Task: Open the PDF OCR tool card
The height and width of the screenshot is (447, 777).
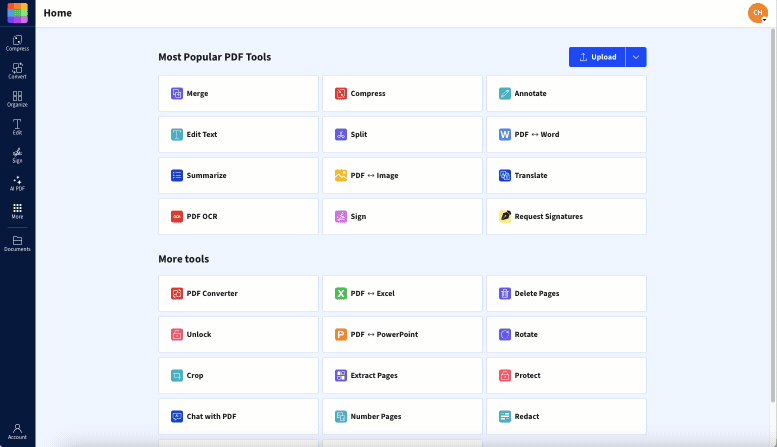Action: 238,217
